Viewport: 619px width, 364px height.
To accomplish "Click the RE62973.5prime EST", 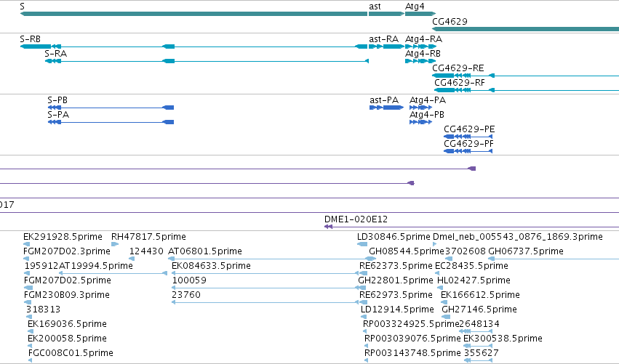I will click(363, 302).
